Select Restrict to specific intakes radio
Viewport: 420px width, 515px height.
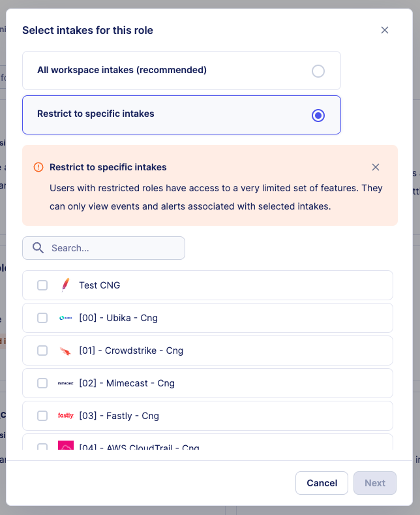[318, 116]
